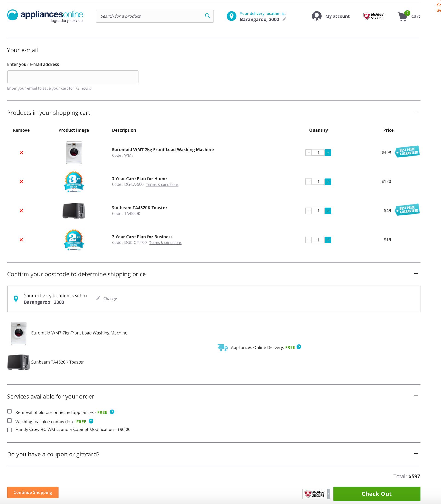441x504 pixels.
Task: Decrease Euromaid washing machine quantity
Action: tap(309, 153)
